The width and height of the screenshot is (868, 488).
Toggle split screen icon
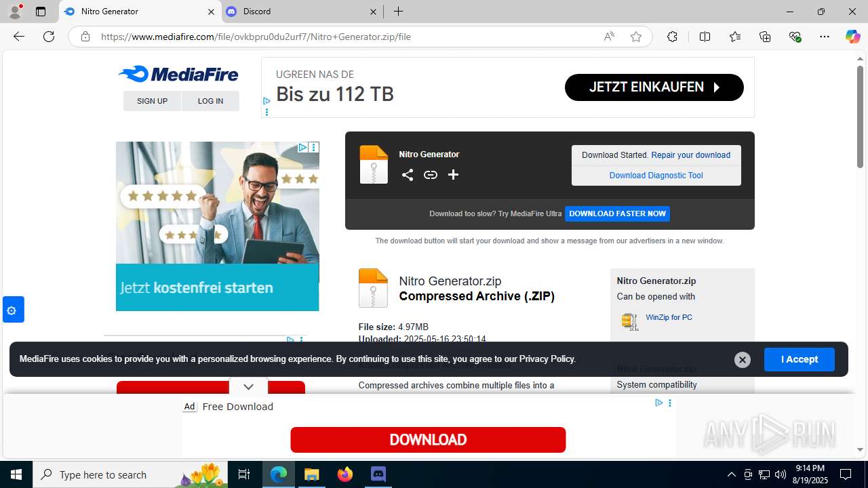coord(705,37)
